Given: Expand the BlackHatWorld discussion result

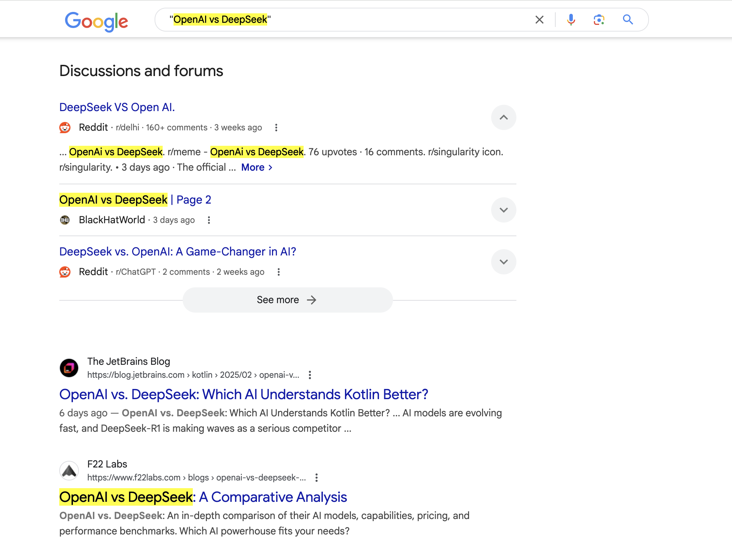Looking at the screenshot, I should (504, 210).
